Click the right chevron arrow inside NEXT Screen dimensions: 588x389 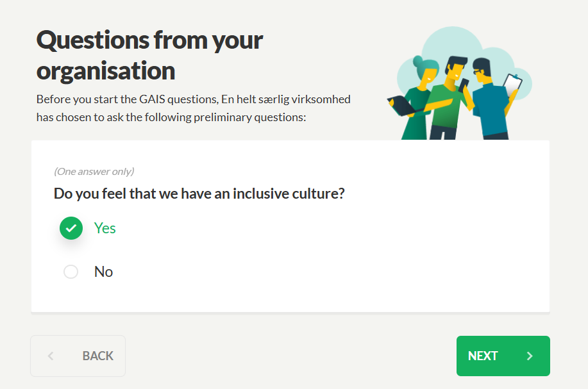click(530, 356)
